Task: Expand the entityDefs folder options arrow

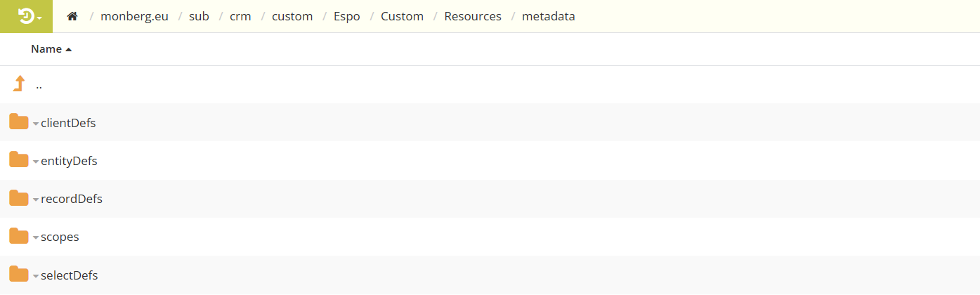Action: pyautogui.click(x=35, y=162)
